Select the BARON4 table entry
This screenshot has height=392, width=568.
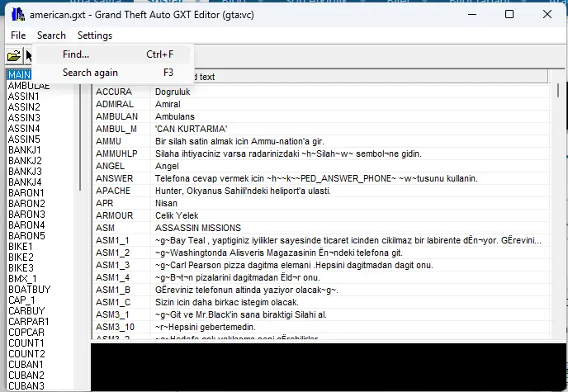click(26, 225)
